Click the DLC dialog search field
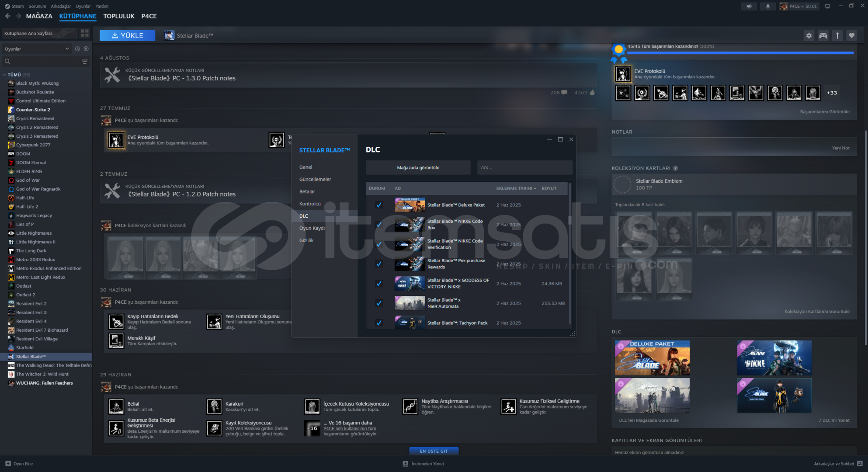Image resolution: width=868 pixels, height=472 pixels. (524, 167)
